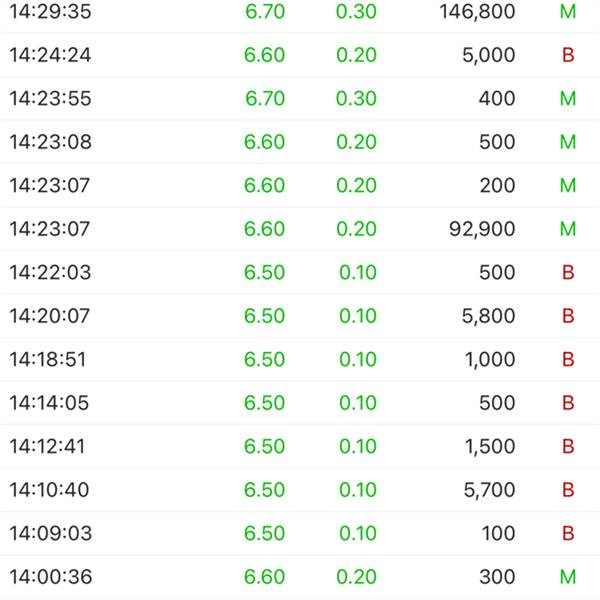
Task: Tap the M marker at 14:00:36
Action: (568, 577)
